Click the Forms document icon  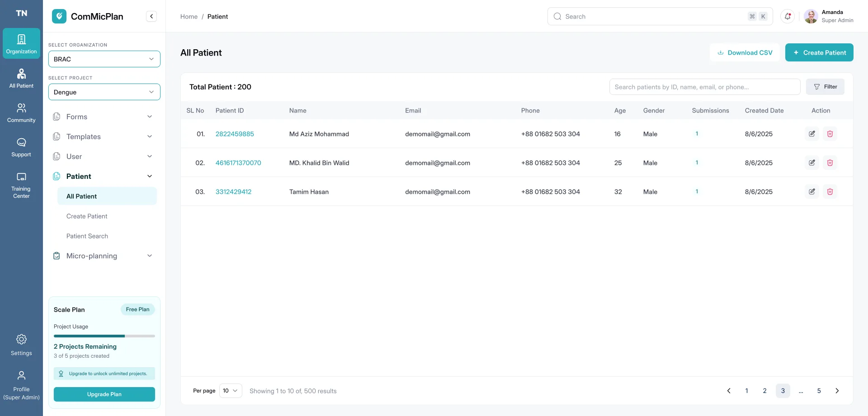(57, 117)
